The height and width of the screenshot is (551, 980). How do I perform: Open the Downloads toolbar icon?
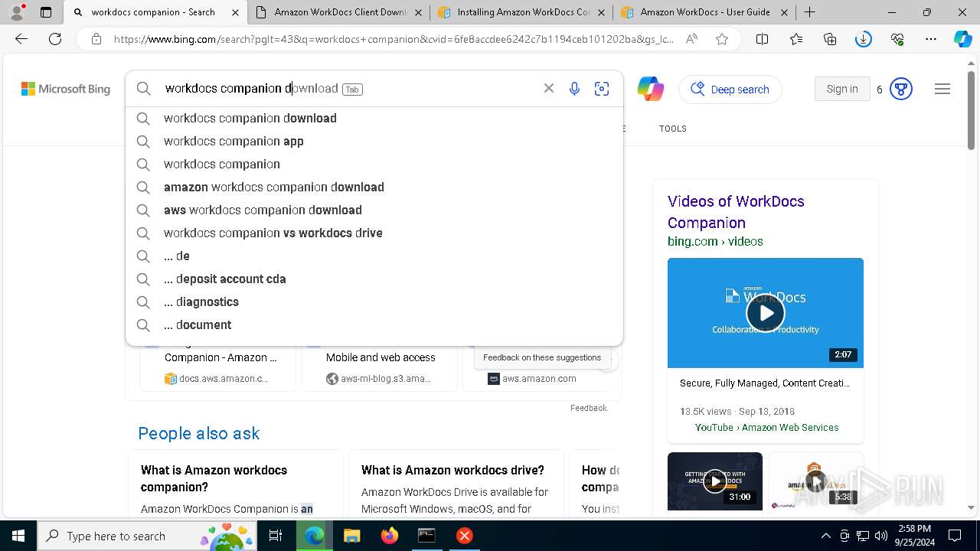click(864, 39)
